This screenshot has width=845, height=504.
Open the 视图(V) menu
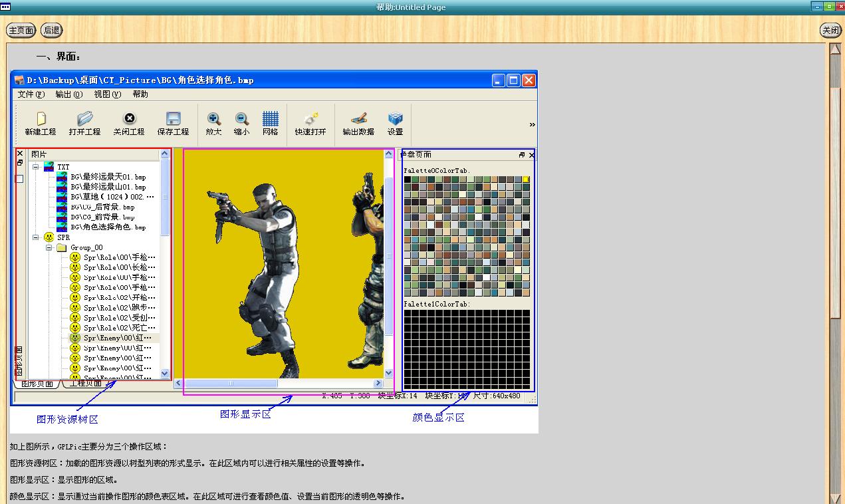coord(107,94)
